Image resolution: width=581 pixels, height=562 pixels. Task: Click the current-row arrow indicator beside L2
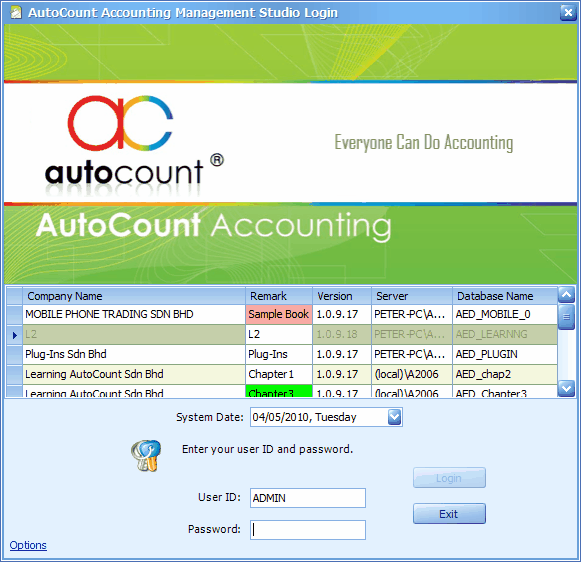14,335
